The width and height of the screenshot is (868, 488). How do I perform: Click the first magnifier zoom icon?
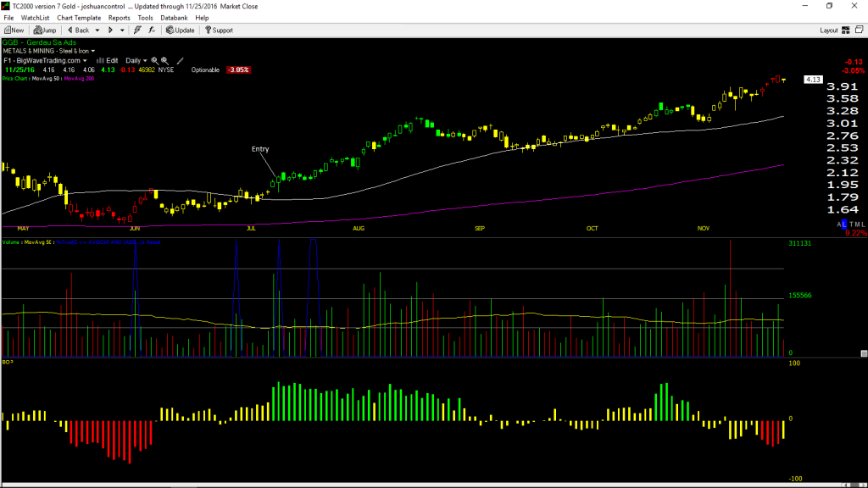[155, 60]
